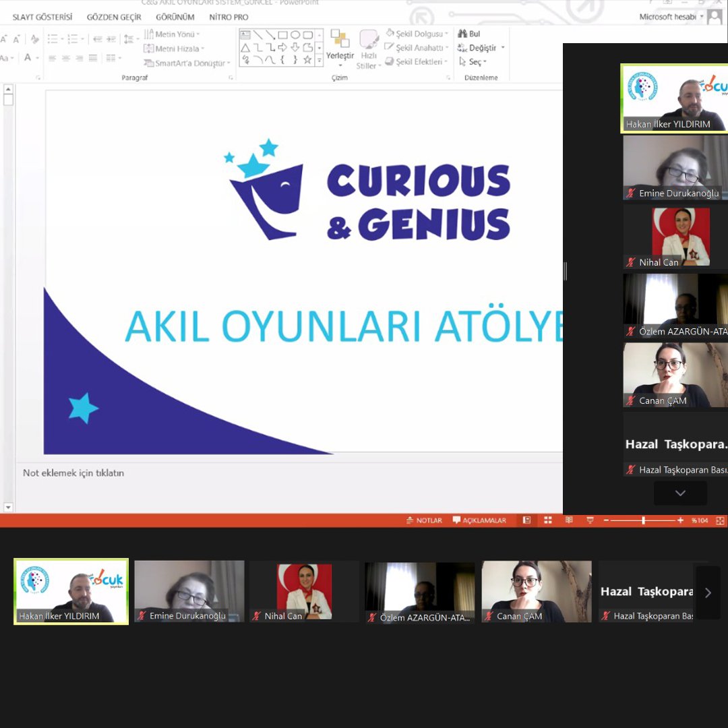Expand the shapes gallery
Viewport: 728px width, 728px height.
[319, 60]
